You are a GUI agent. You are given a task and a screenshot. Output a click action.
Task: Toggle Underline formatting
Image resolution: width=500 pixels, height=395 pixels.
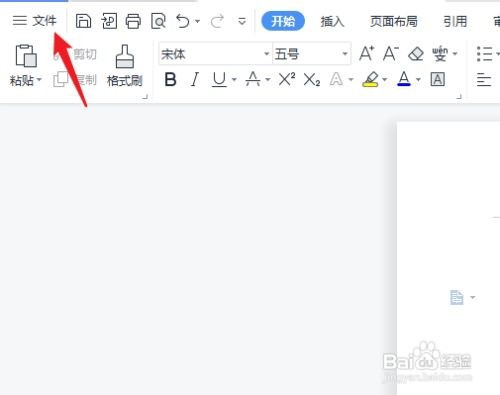click(219, 80)
